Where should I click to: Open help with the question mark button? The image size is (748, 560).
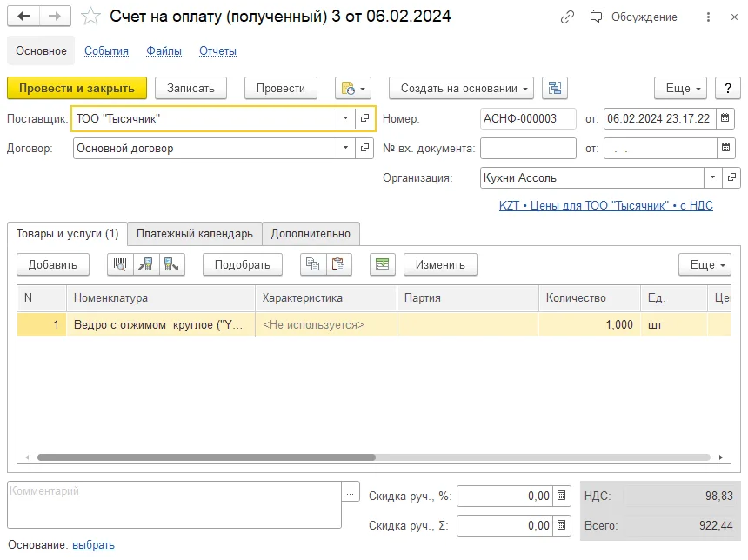point(728,88)
